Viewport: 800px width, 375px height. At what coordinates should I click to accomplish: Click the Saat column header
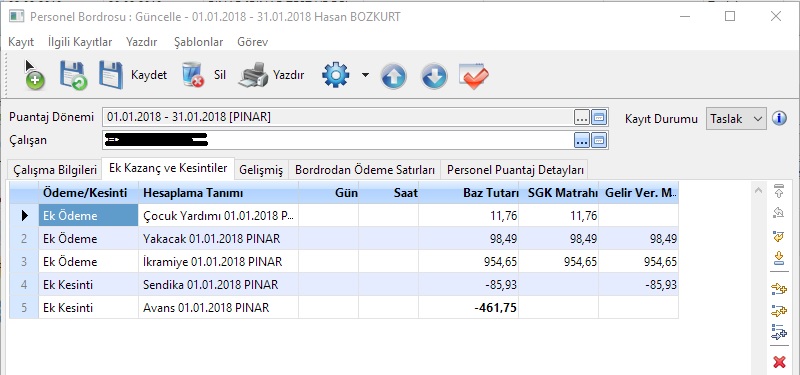point(388,193)
